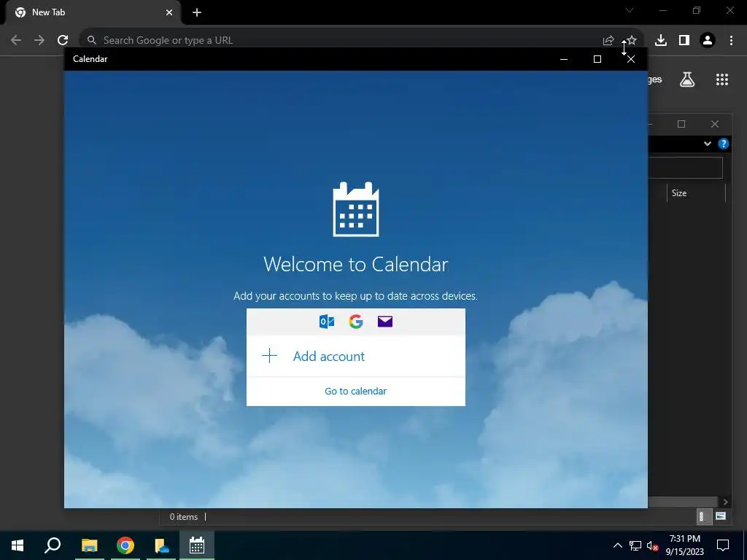Open Google Labs flask icon
This screenshot has width=747, height=560.
click(687, 79)
